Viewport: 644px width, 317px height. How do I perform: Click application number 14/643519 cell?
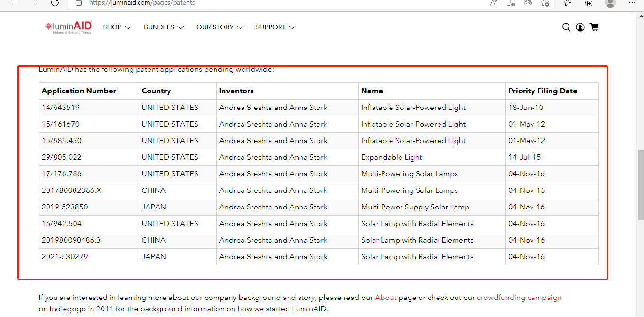pos(61,108)
